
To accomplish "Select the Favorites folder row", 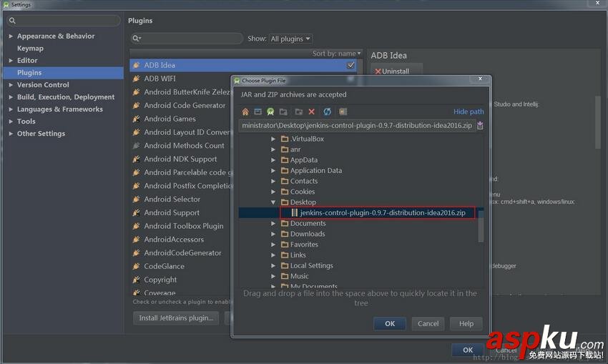I will point(304,245).
